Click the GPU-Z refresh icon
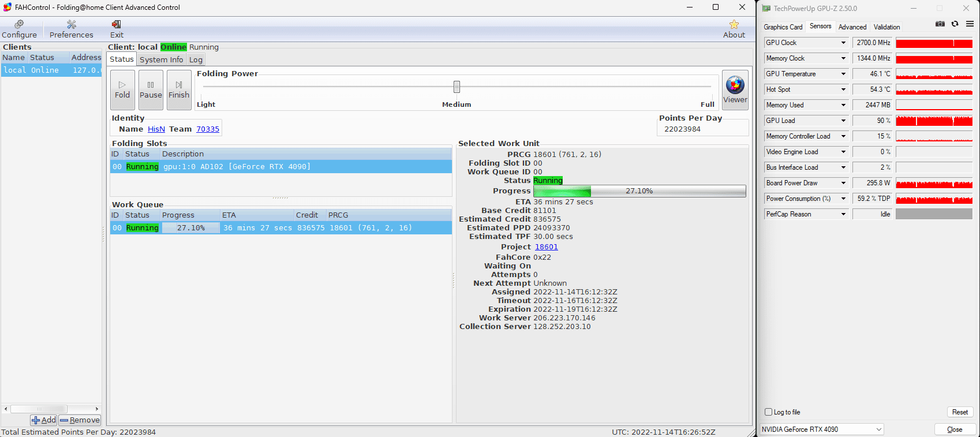Image resolution: width=980 pixels, height=437 pixels. [955, 24]
